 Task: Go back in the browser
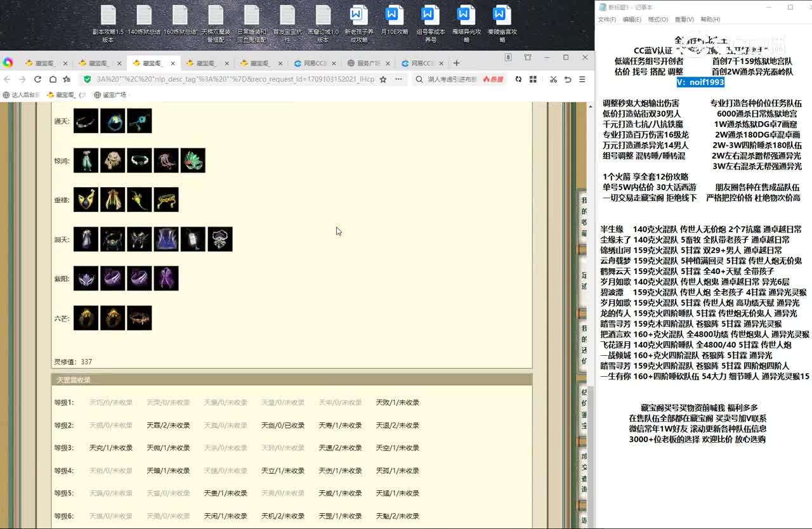pos(7,79)
